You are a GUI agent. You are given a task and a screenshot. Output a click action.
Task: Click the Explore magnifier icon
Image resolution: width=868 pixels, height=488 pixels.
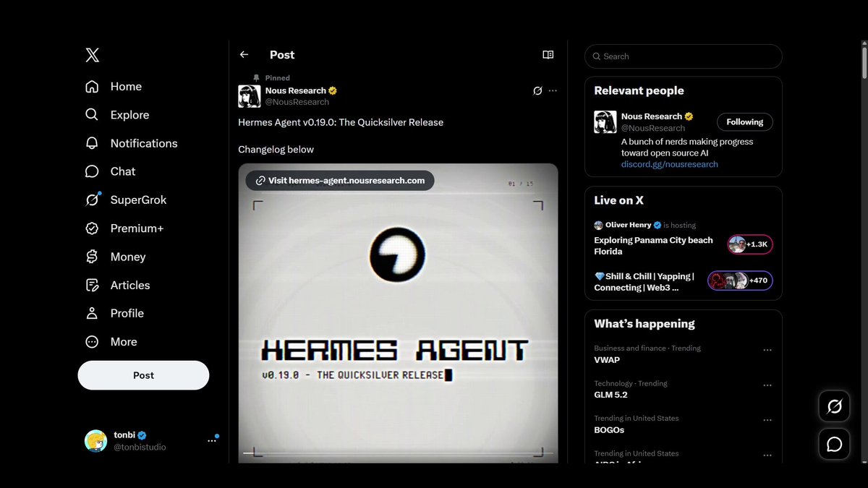92,115
